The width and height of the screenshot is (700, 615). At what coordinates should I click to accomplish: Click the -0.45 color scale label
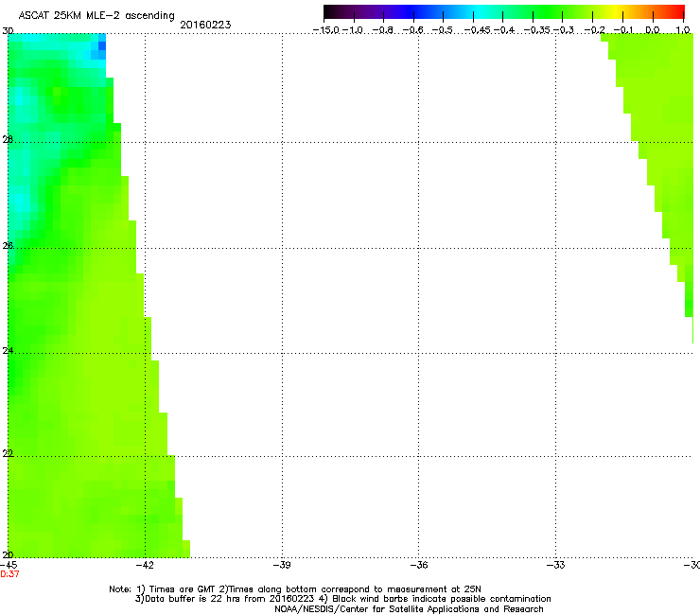[478, 30]
